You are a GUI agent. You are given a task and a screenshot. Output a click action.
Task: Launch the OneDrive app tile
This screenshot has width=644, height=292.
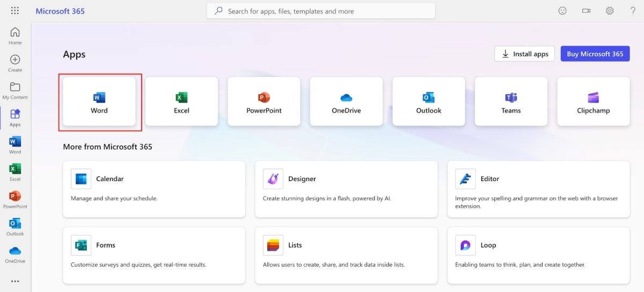[x=346, y=102]
